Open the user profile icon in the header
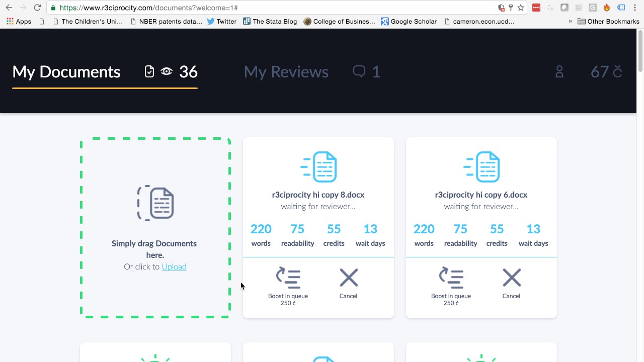This screenshot has width=644, height=362. click(559, 72)
